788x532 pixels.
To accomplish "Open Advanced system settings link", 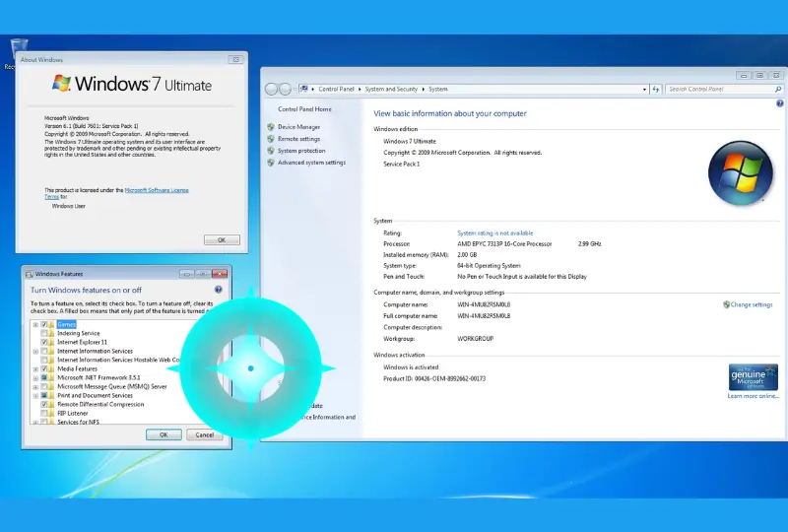I will (x=311, y=163).
